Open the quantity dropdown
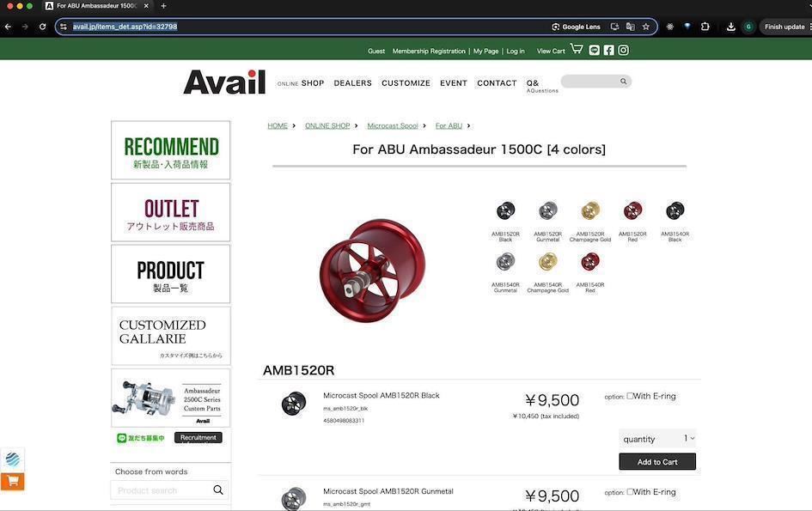The height and width of the screenshot is (511, 812). (657, 439)
